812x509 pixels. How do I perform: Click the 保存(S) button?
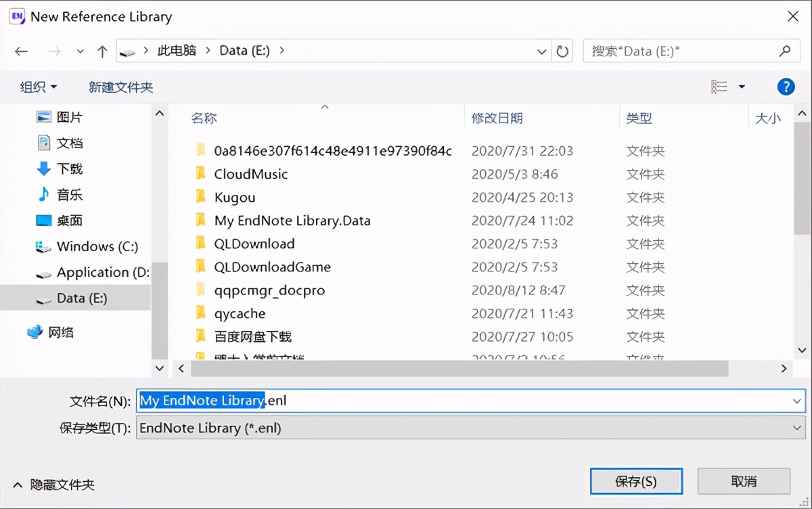(x=636, y=481)
